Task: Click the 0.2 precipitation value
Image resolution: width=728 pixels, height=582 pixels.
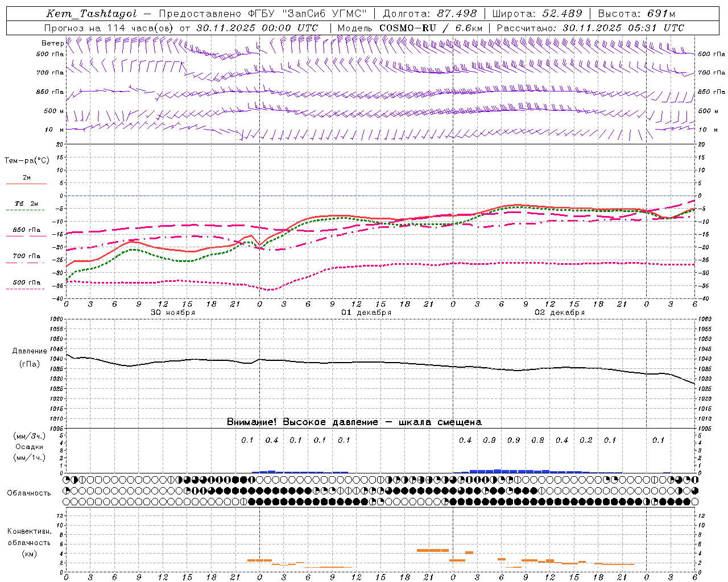Action: [x=586, y=440]
